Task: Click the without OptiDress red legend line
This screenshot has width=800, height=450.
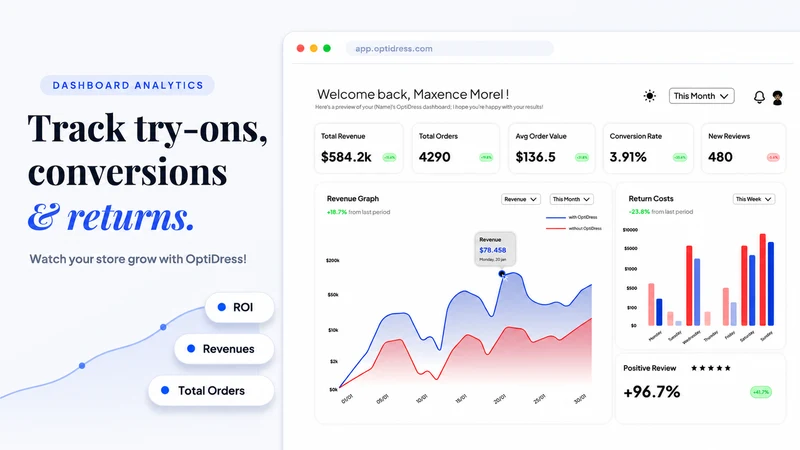Action: pos(556,229)
